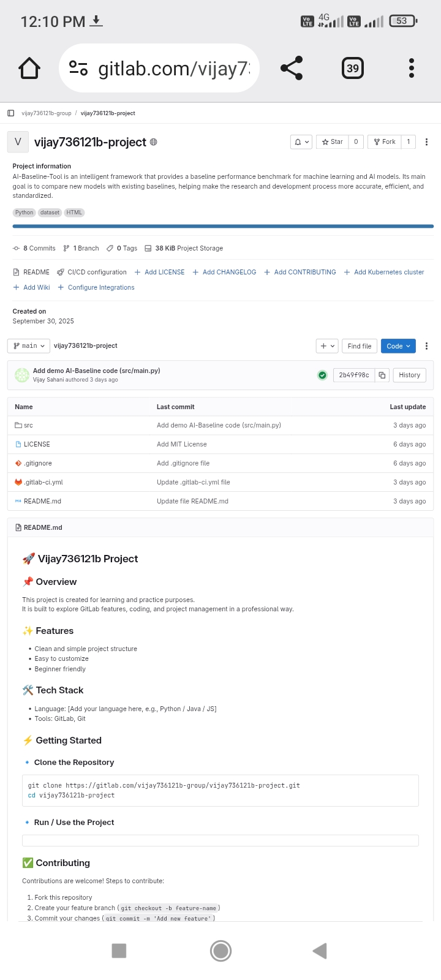Tap the Android home circle button
This screenshot has width=441, height=980.
click(221, 951)
